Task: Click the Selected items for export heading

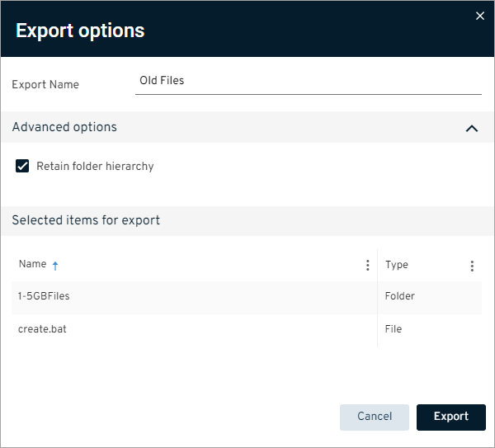Action: pos(86,220)
